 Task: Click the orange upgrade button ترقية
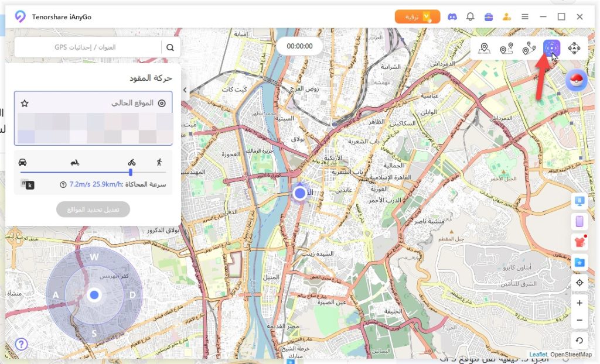(x=417, y=17)
